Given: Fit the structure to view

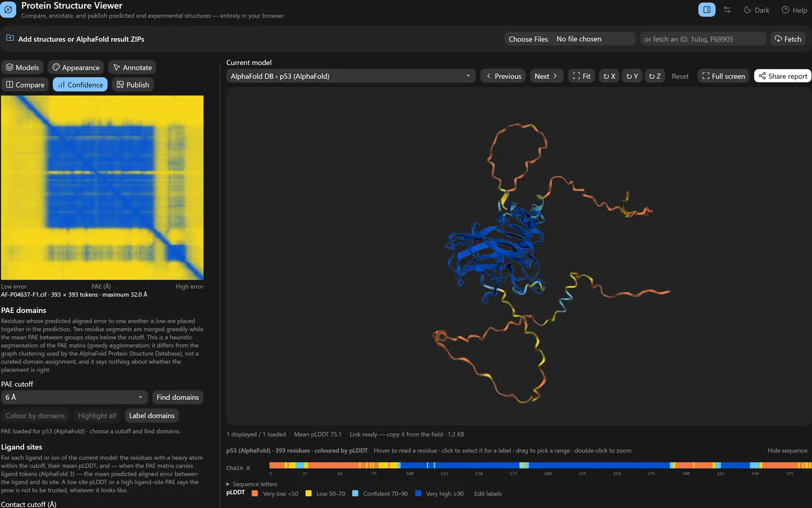Looking at the screenshot, I should [x=581, y=76].
